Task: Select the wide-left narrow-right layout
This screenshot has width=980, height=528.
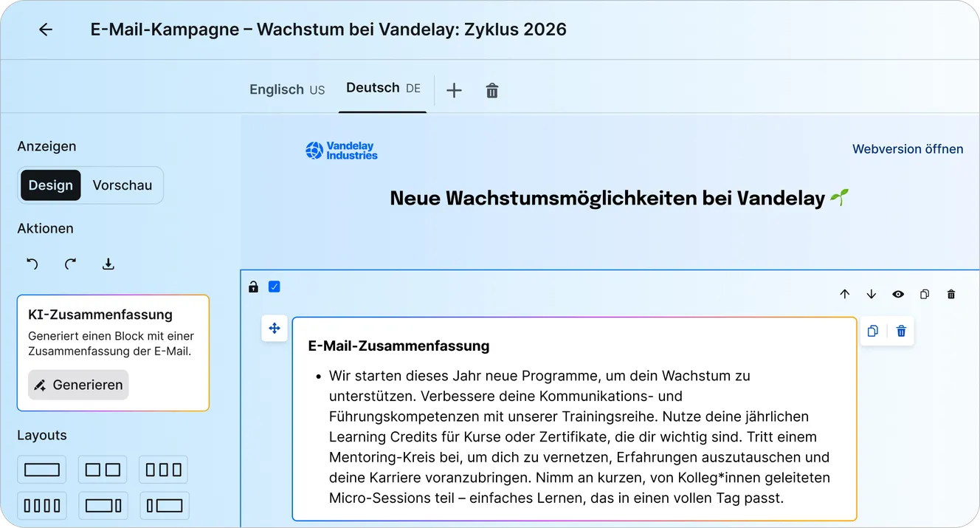Action: (x=103, y=506)
